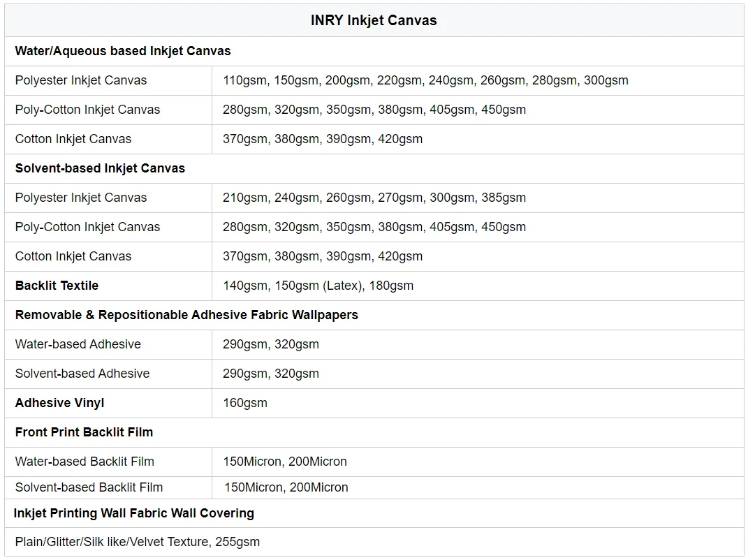Select the Adhesive Vinyl row label
The height and width of the screenshot is (560, 748).
coord(59,403)
